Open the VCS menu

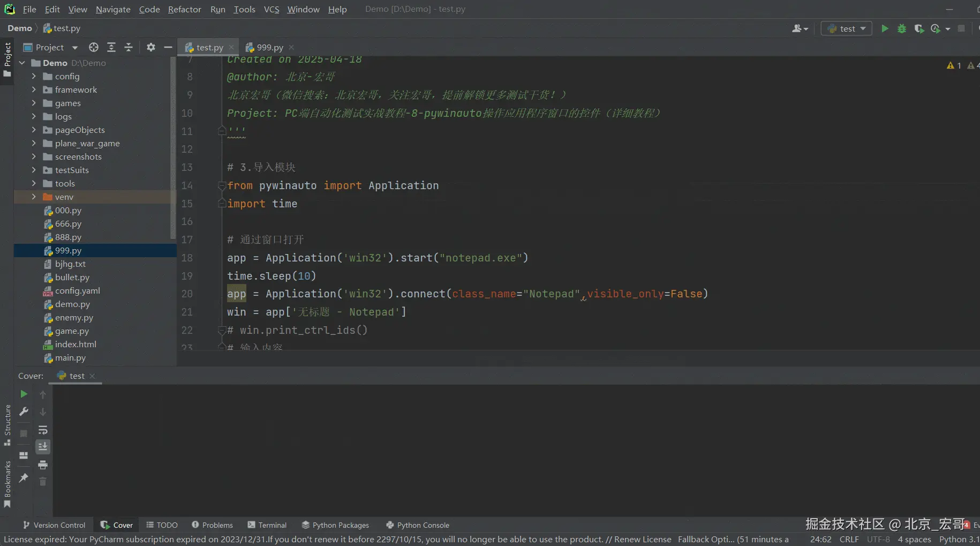[x=272, y=9]
